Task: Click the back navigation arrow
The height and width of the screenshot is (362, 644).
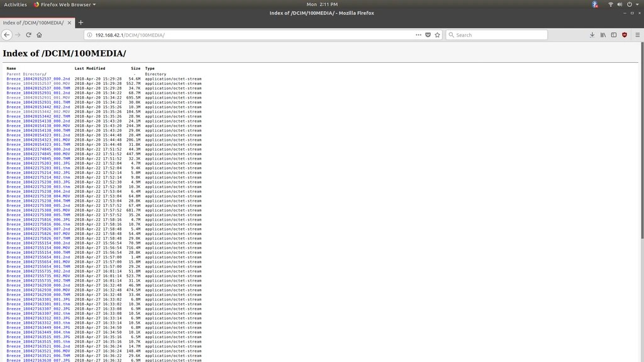Action: click(x=6, y=35)
